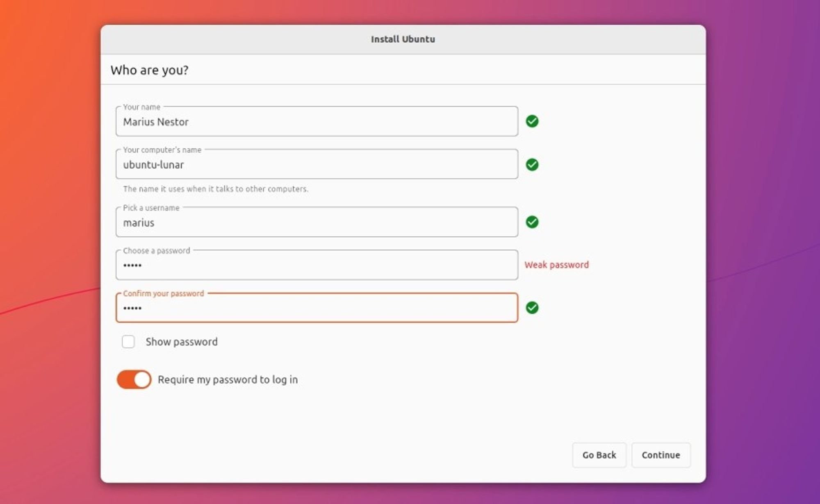Click the Who are you? header
The image size is (820, 504).
point(150,70)
